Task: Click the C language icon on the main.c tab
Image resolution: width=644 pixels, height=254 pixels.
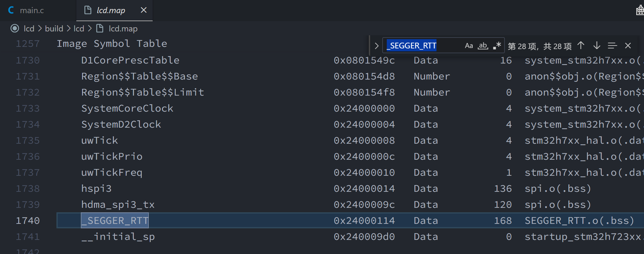Action: (11, 10)
